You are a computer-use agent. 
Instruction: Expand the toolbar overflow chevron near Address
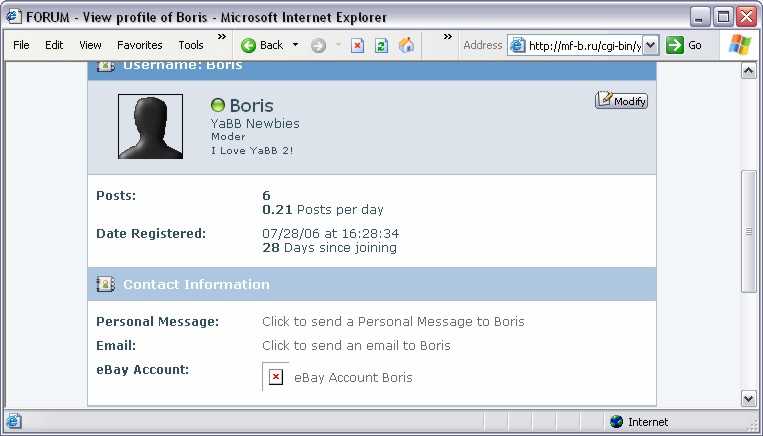[448, 37]
